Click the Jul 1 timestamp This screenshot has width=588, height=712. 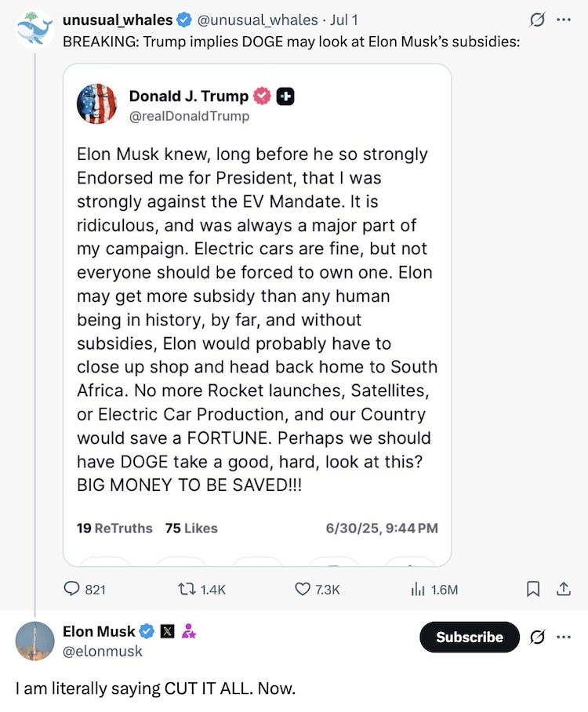pos(342,20)
